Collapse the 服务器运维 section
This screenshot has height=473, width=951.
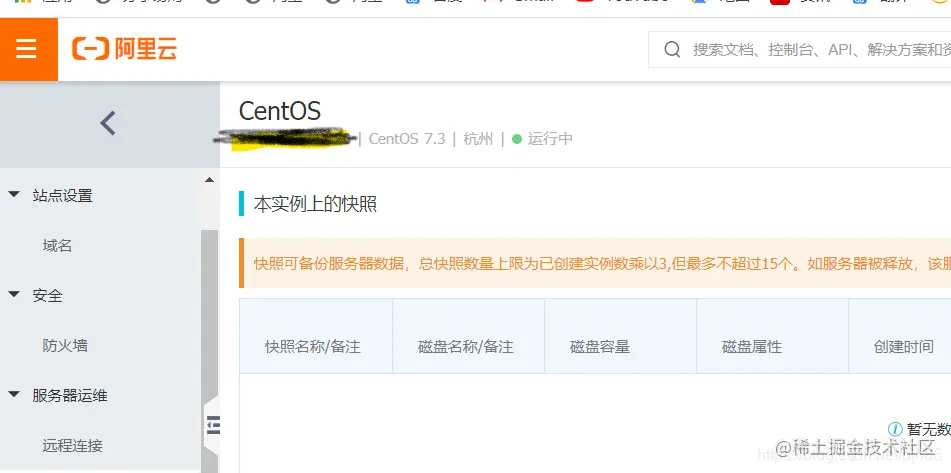pos(14,395)
